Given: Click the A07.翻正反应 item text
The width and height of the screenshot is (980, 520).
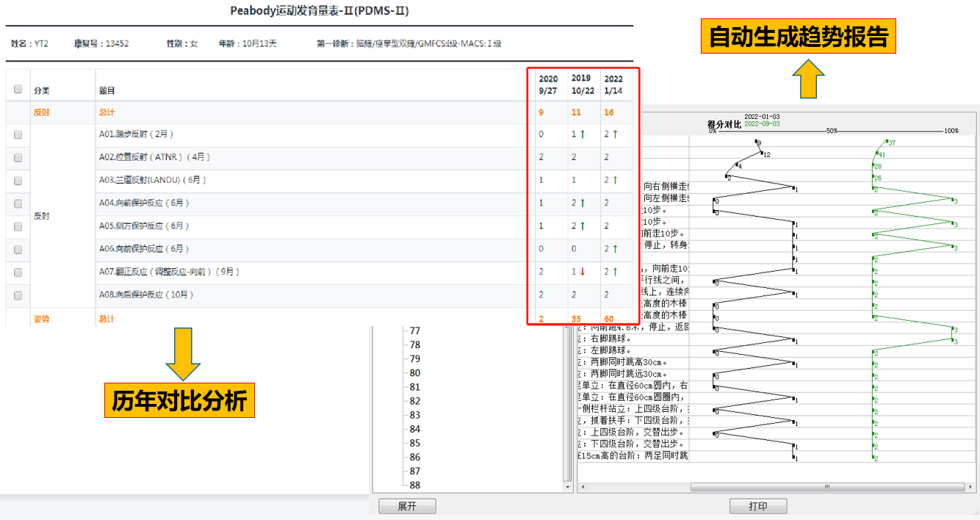Looking at the screenshot, I should 170,272.
